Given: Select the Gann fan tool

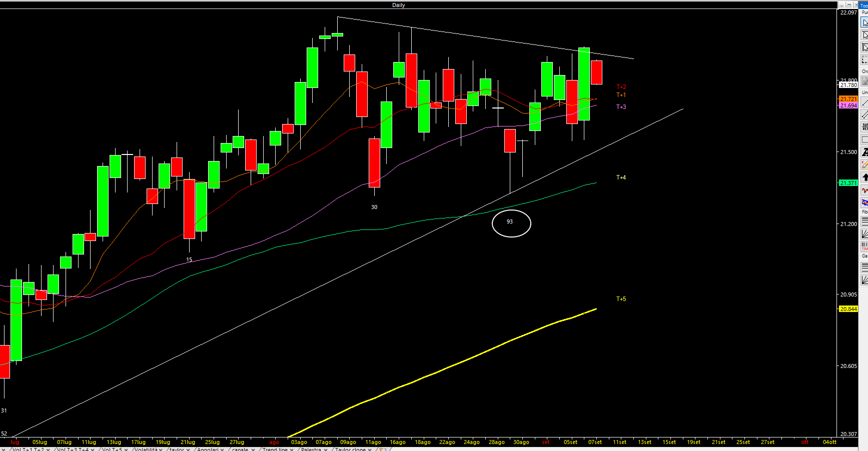Looking at the screenshot, I should (x=864, y=279).
